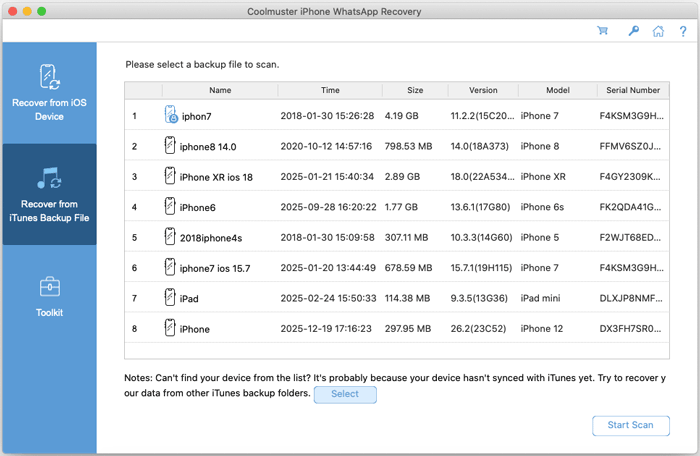Click time 2025-12-19 17:16:23
The width and height of the screenshot is (700, 456).
coord(326,328)
